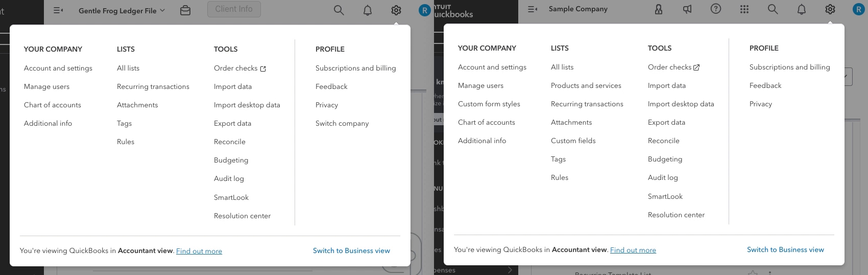Open the notifications bell in the Sample Company header
The height and width of the screenshot is (275, 868).
[802, 10]
